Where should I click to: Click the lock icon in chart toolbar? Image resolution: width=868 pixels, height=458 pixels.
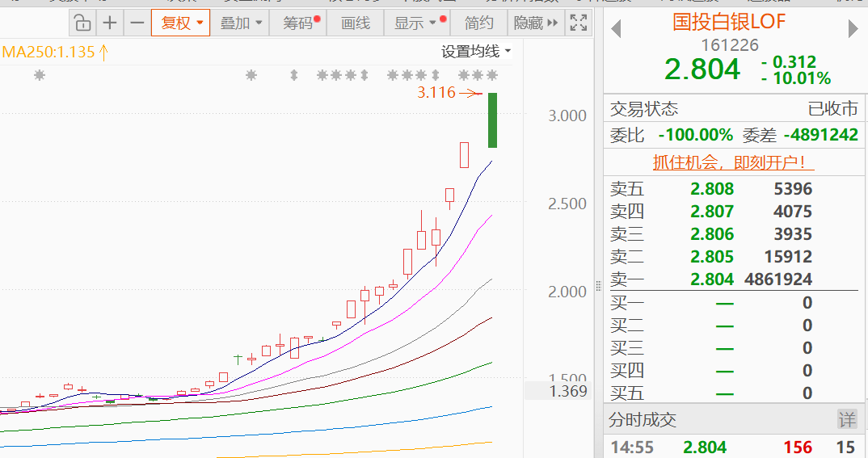[x=82, y=23]
